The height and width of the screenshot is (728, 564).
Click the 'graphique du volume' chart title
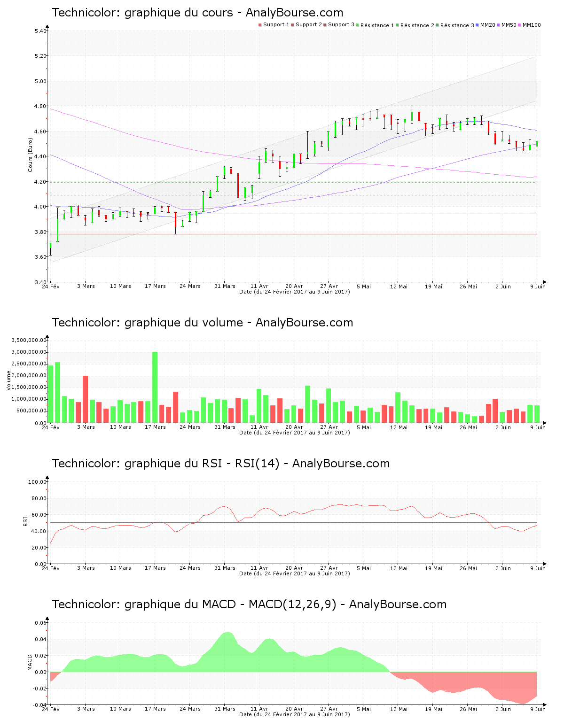202,323
